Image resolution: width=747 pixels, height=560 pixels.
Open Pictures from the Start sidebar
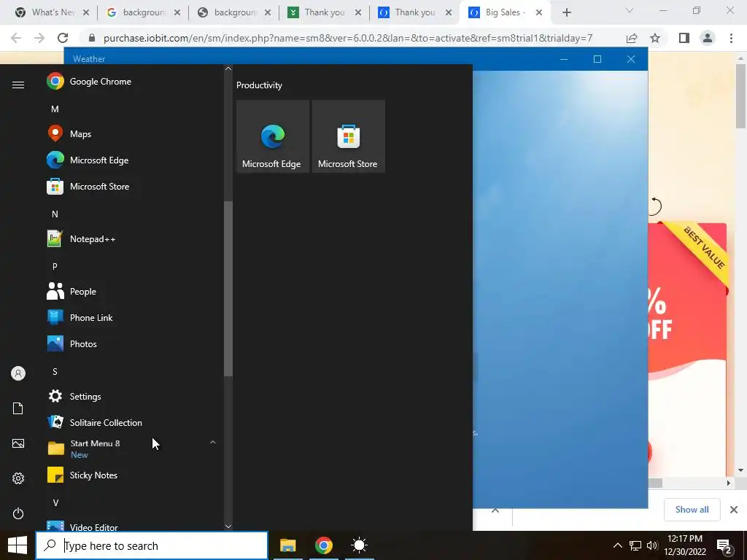tap(18, 443)
